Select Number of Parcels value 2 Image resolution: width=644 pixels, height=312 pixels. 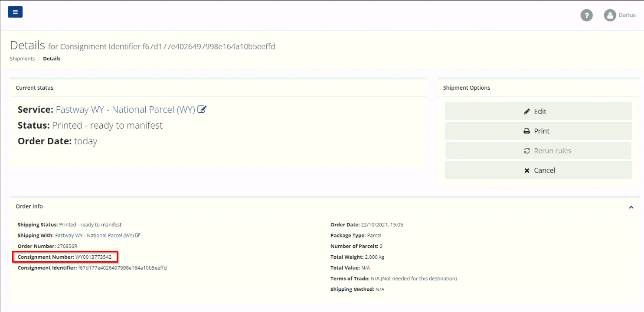(380, 246)
